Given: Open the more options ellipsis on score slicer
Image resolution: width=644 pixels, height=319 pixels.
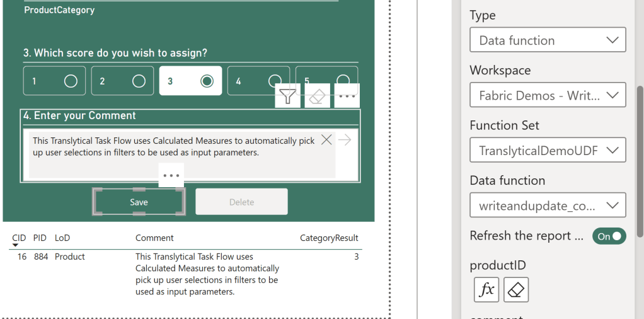Looking at the screenshot, I should coord(347,96).
